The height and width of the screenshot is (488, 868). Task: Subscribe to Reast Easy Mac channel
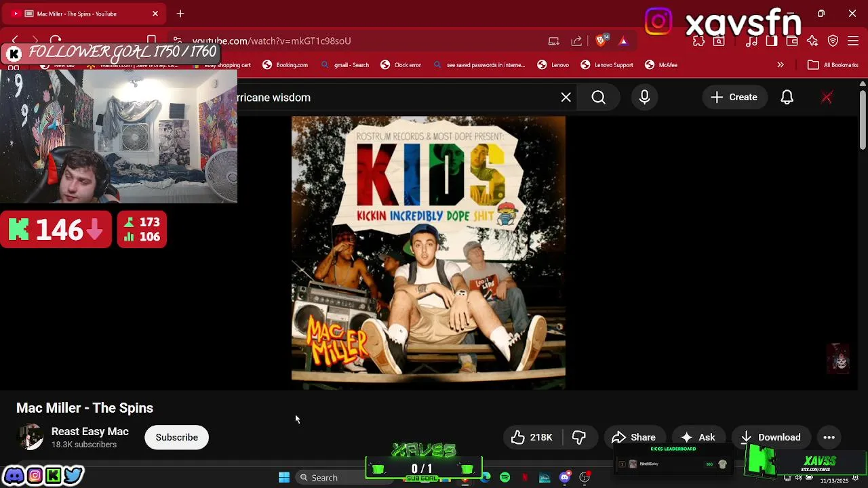point(176,437)
